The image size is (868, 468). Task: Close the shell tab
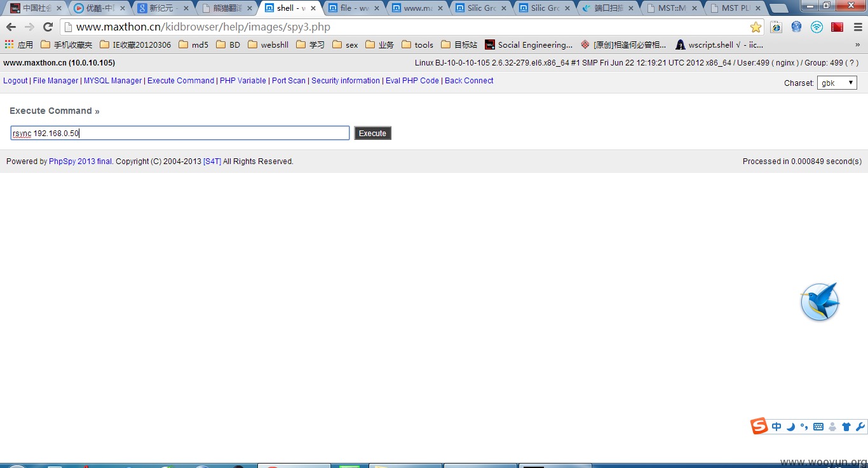[x=313, y=8]
